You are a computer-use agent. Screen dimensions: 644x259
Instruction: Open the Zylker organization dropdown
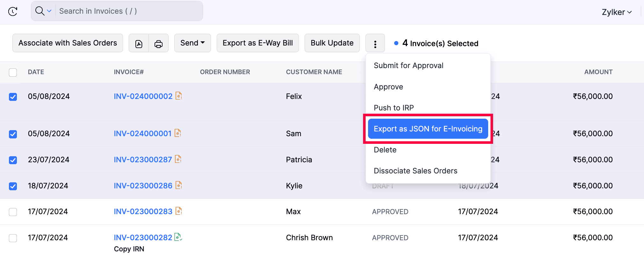coord(616,12)
